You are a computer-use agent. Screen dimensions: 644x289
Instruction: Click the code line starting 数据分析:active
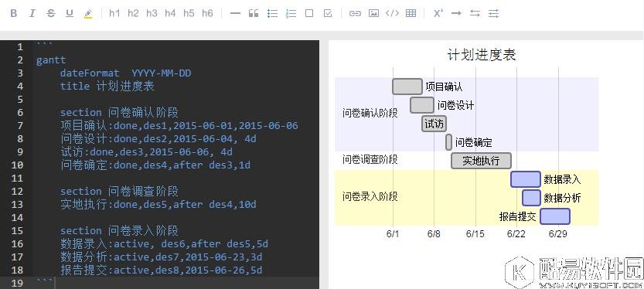161,257
